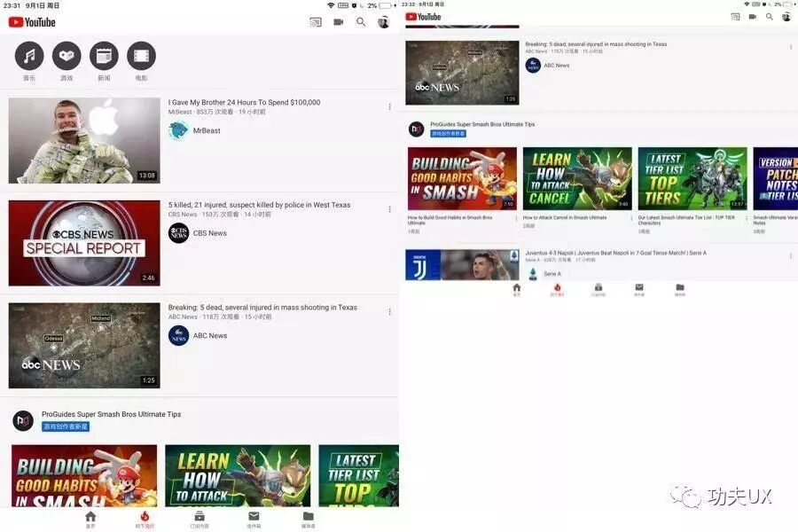Viewport: 798px width, 532px height.
Task: Open account avatar in left YouTube header
Action: point(384,22)
